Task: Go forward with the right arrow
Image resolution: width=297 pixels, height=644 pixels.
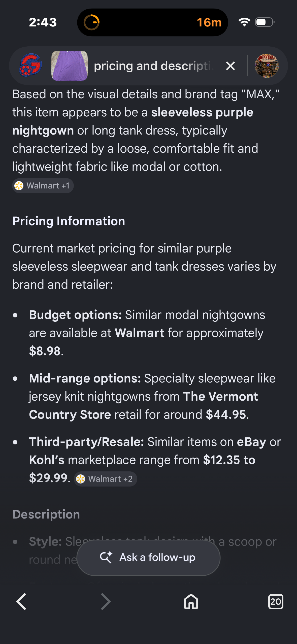Action: pyautogui.click(x=106, y=601)
